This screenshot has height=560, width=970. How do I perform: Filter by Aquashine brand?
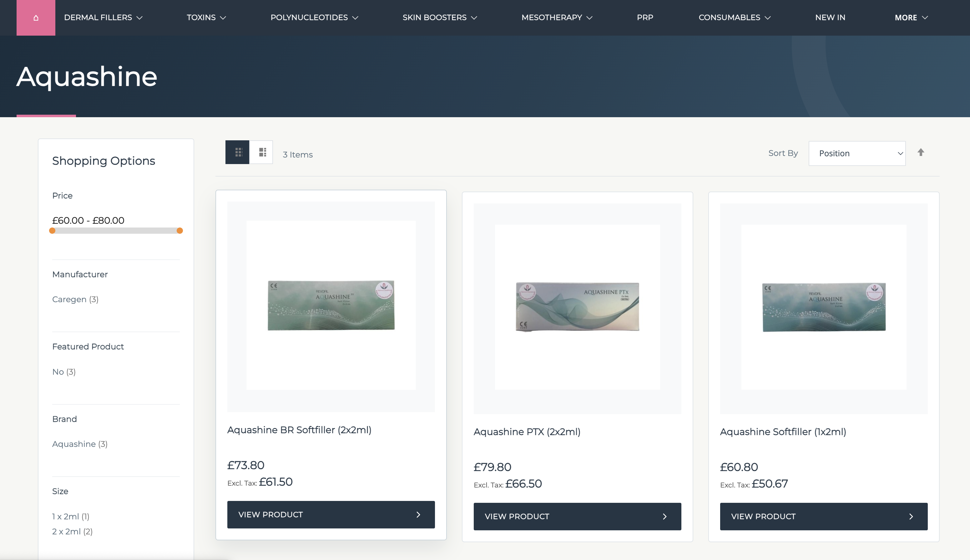point(80,444)
